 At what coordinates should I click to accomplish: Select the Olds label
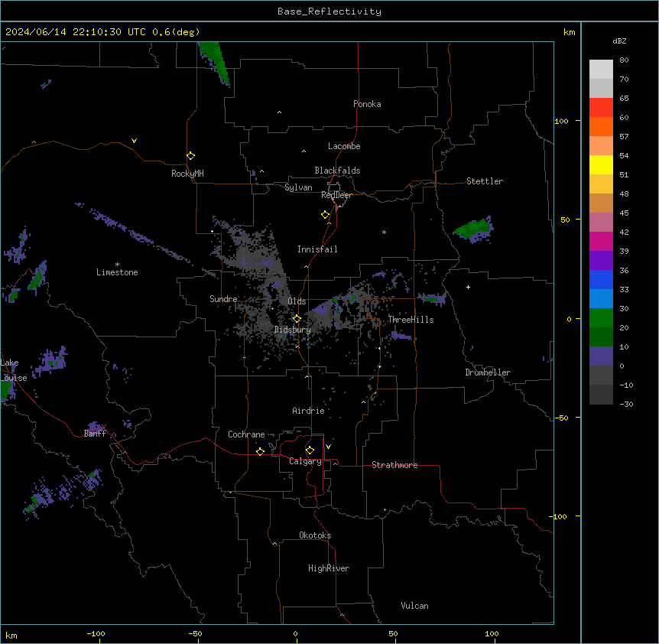pyautogui.click(x=297, y=301)
